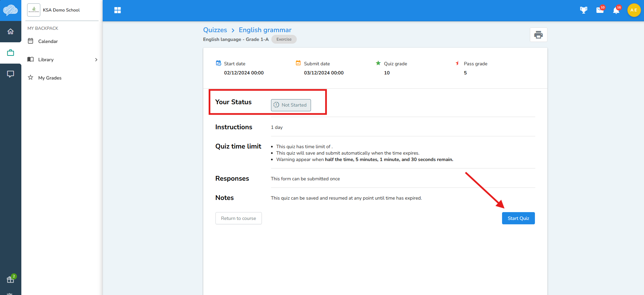The image size is (644, 295).
Task: Open the grid apps icon in the top bar
Action: (118, 10)
